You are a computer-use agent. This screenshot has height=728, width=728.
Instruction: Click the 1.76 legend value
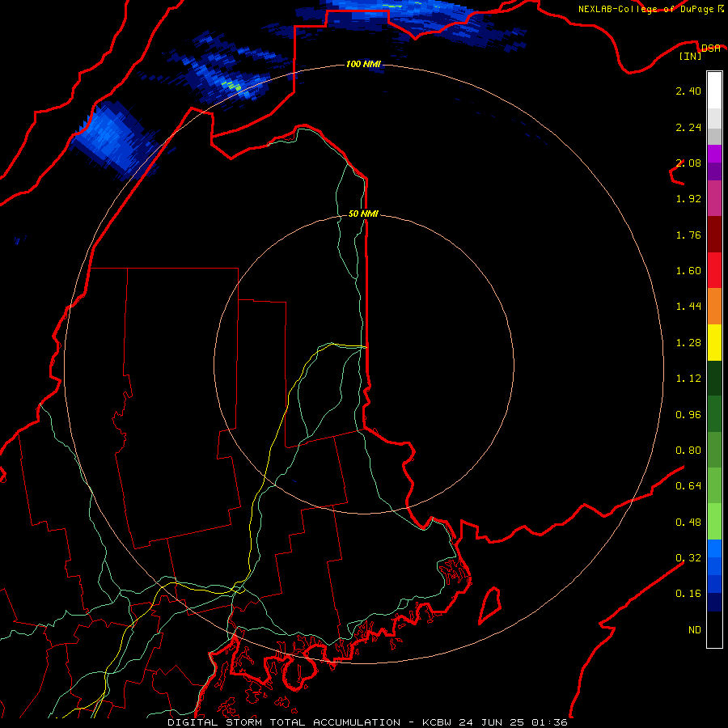click(x=688, y=235)
